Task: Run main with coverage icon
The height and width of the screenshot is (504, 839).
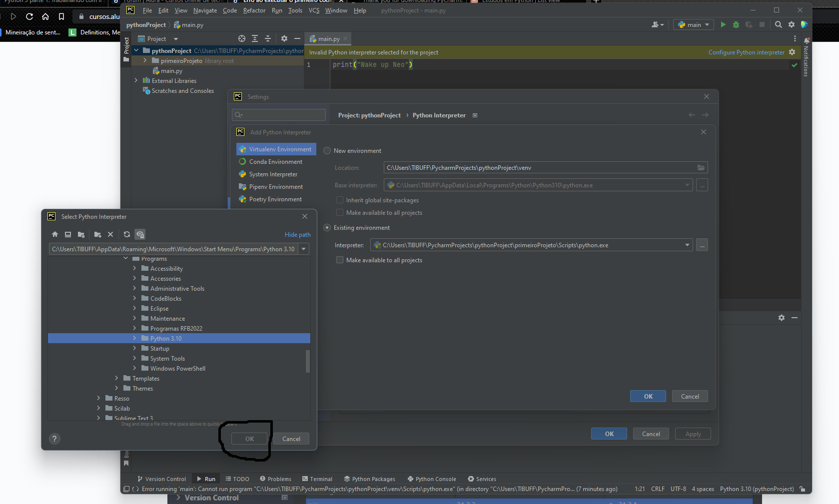Action: [749, 24]
